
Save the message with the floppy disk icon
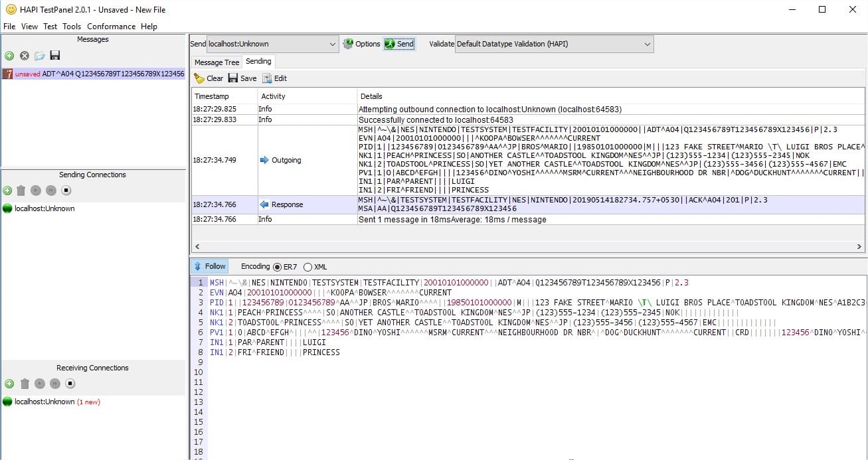pyautogui.click(x=55, y=56)
